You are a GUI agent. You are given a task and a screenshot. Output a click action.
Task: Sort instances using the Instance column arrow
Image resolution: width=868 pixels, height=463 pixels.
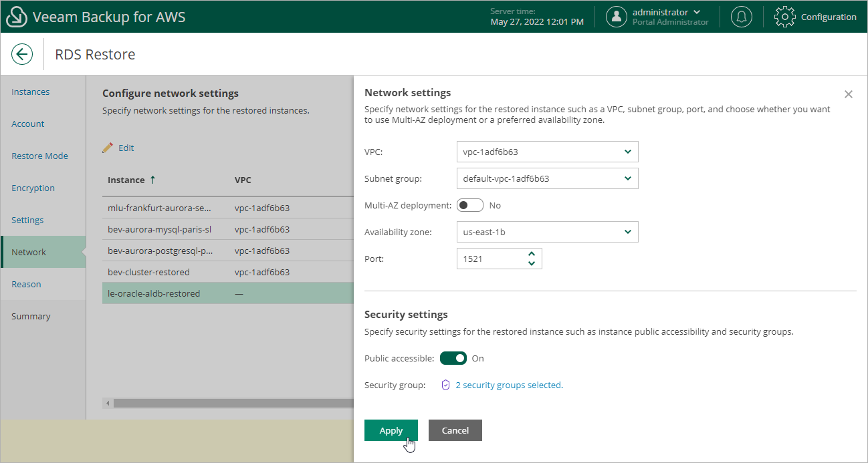click(x=154, y=179)
